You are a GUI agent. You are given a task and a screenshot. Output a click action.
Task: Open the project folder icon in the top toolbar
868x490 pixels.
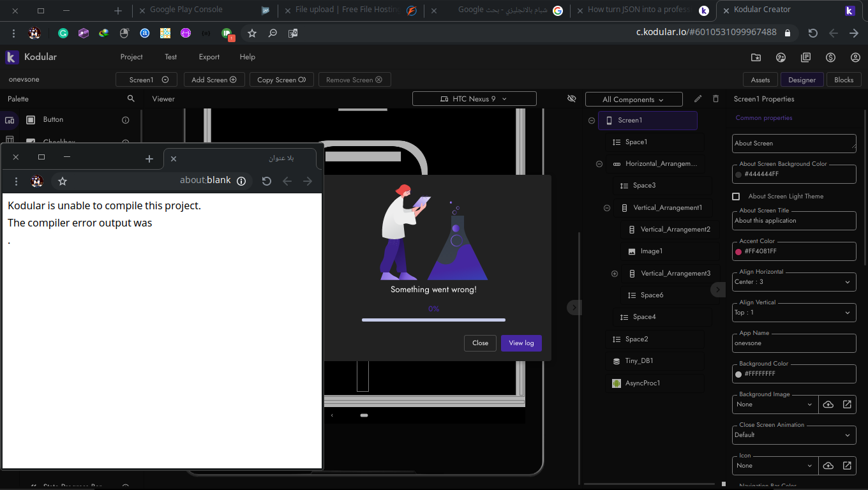(756, 57)
